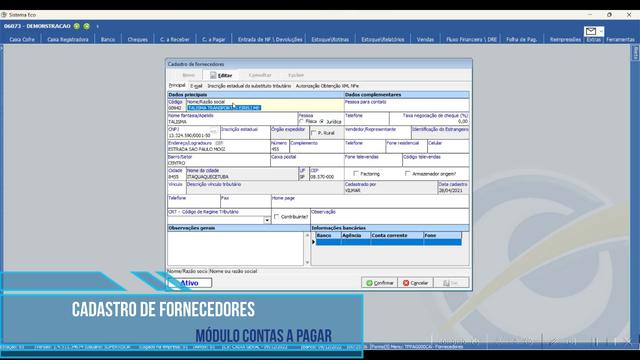Click second green circle icon after DEMONSTRACAO

coord(87,26)
